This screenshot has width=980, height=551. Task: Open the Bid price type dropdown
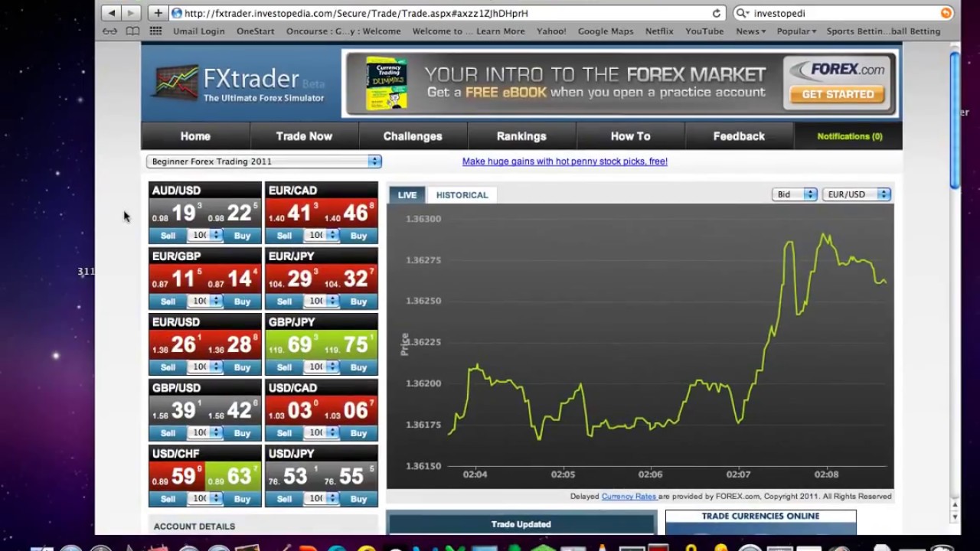click(x=794, y=194)
